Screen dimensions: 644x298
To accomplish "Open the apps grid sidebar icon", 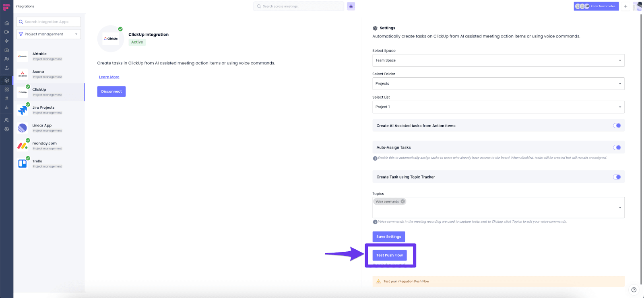I will pyautogui.click(x=6, y=89).
